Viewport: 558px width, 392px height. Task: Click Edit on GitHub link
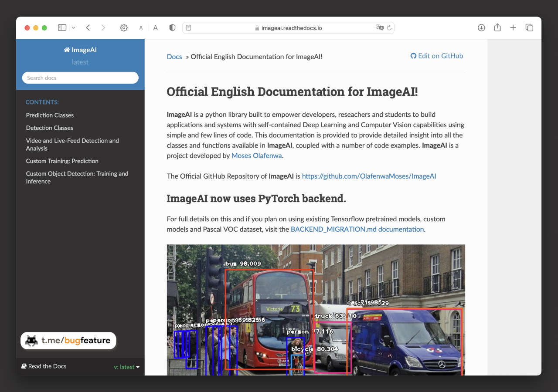pos(437,56)
